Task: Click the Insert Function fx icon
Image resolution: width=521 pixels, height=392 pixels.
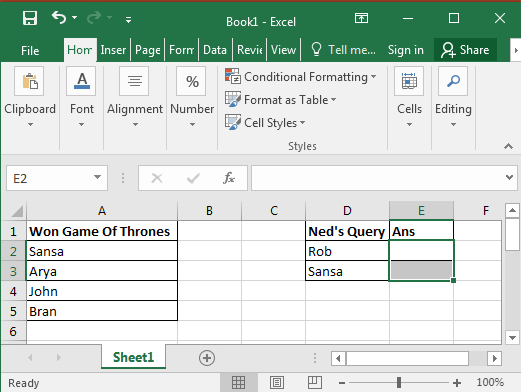Action: 229,178
